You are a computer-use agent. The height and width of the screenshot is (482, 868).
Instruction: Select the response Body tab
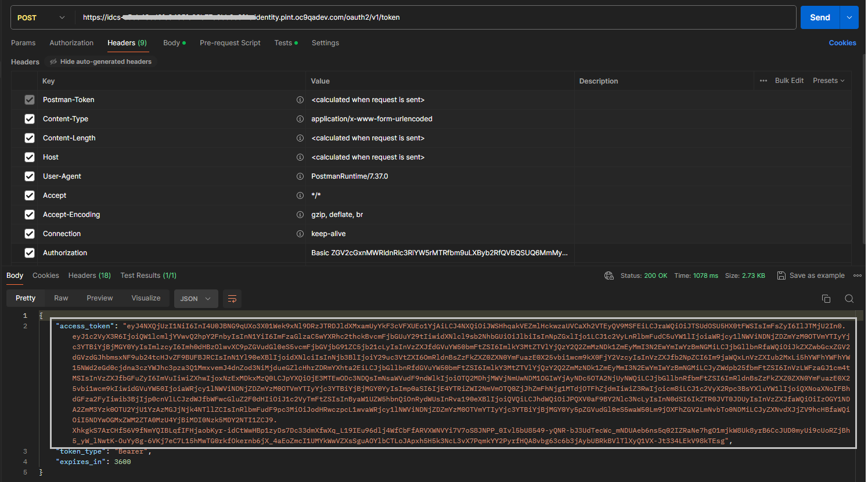coord(15,276)
